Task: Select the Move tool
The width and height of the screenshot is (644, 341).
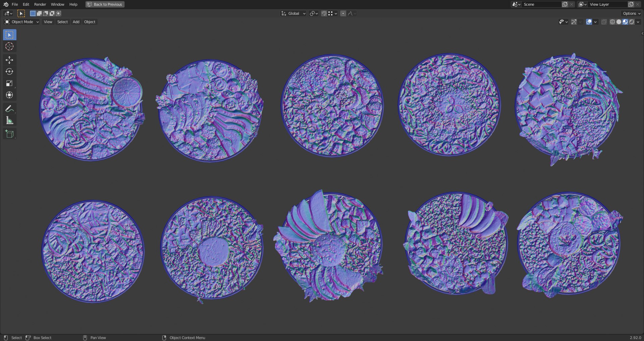Action: coord(9,60)
